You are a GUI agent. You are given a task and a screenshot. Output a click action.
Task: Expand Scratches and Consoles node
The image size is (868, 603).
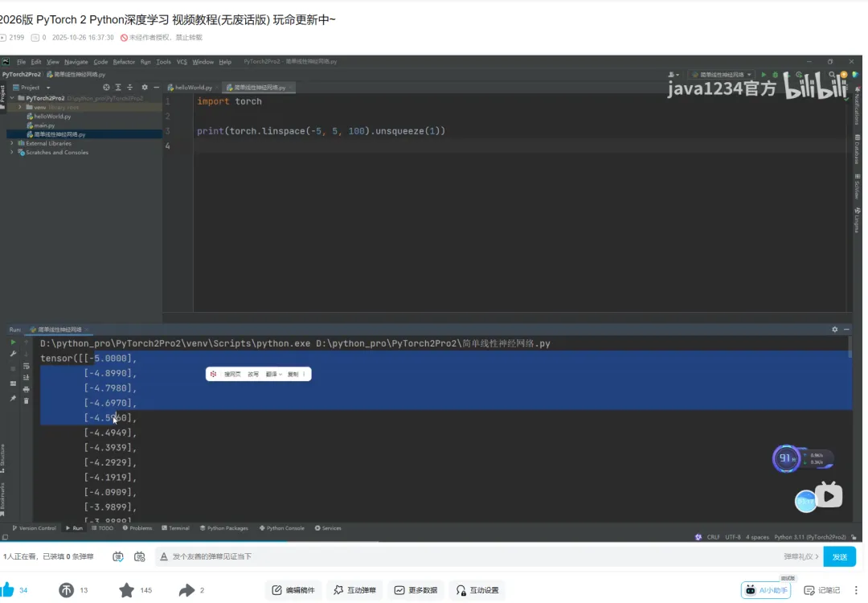12,152
